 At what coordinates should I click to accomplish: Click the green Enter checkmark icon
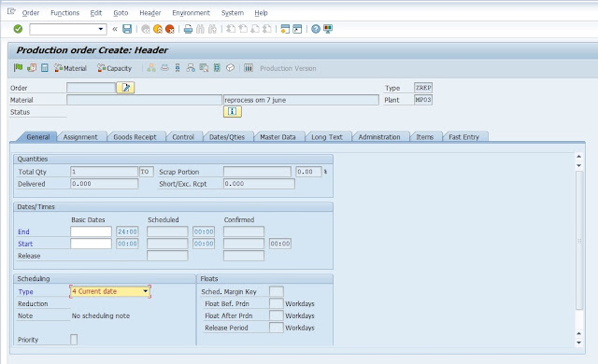(x=18, y=29)
